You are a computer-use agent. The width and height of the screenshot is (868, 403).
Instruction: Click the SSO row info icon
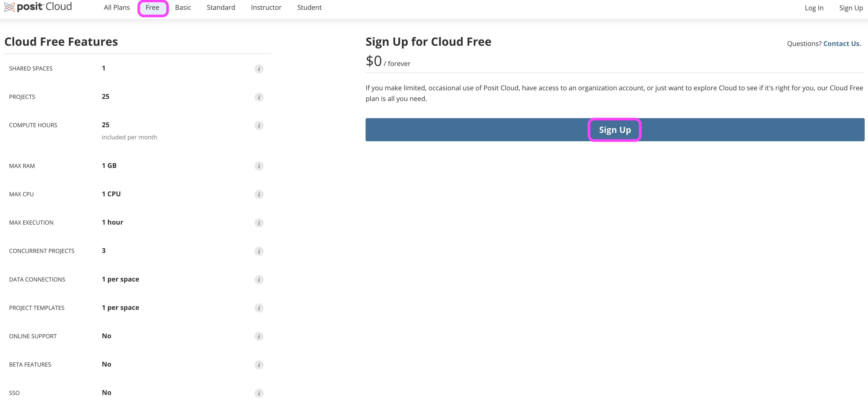pyautogui.click(x=259, y=393)
